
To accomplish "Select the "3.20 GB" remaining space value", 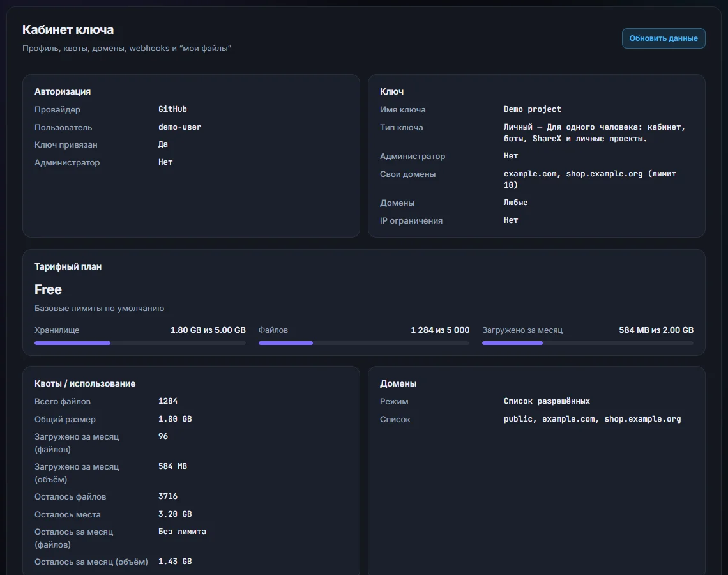I will click(175, 514).
